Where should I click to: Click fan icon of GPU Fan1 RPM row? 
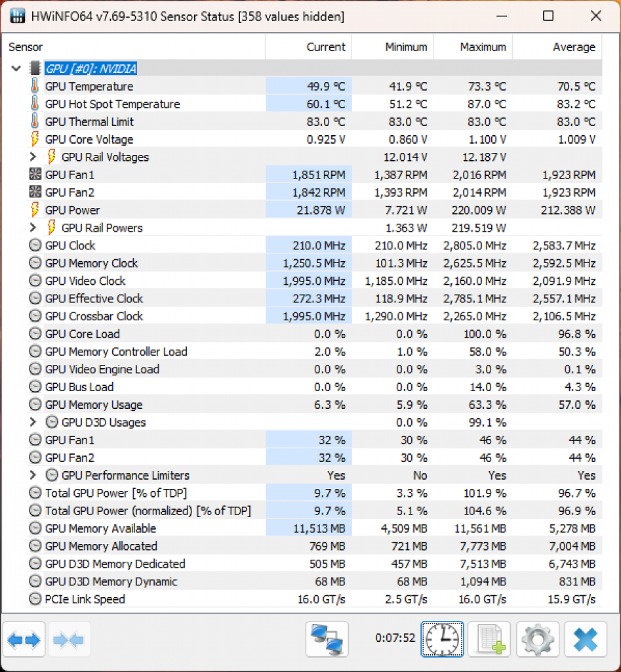pos(35,175)
